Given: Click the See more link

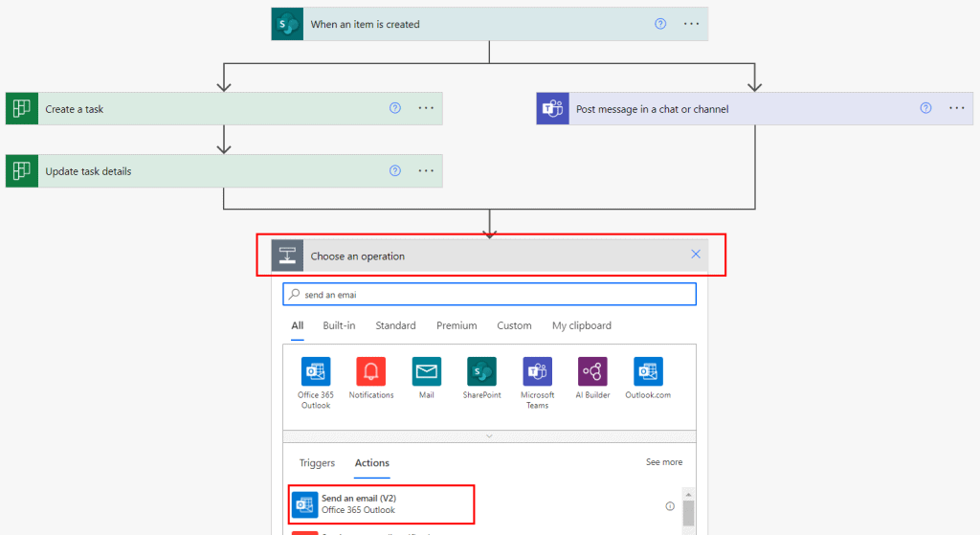Looking at the screenshot, I should click(664, 462).
